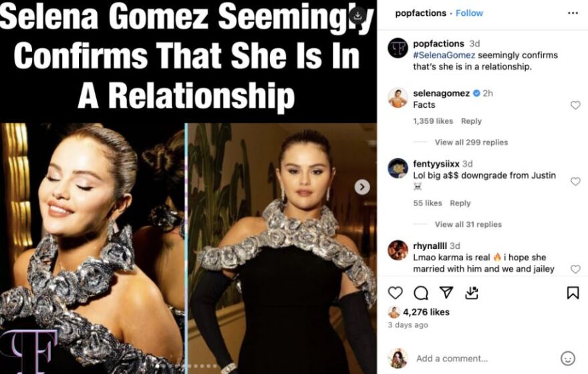Click the download icon beside share
This screenshot has height=374, width=588.
point(472,293)
